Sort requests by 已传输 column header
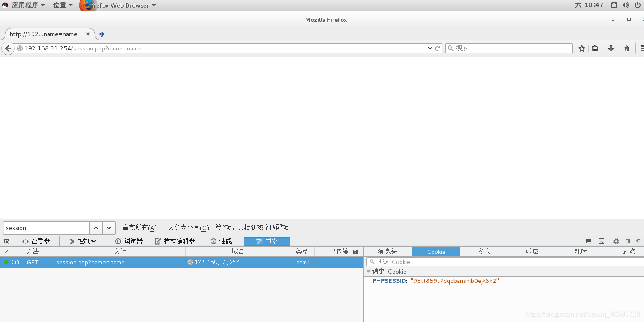Image resolution: width=644 pixels, height=322 pixels. [339, 251]
